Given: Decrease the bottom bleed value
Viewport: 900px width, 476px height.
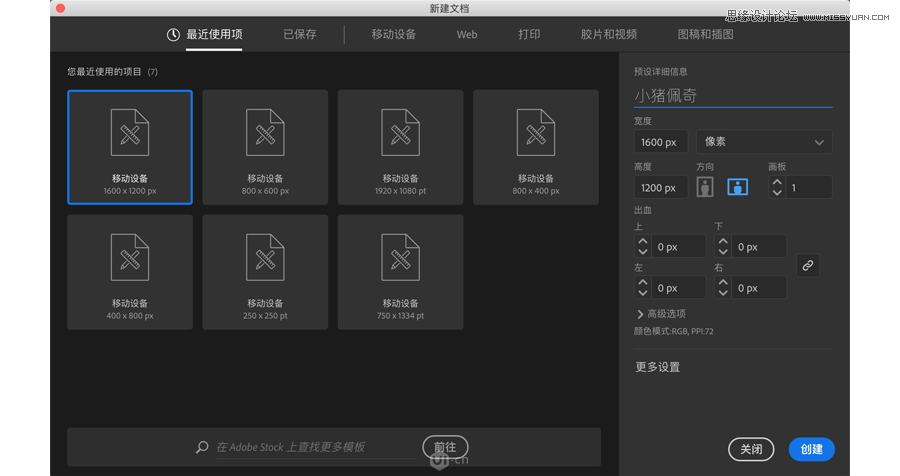Looking at the screenshot, I should tap(723, 252).
